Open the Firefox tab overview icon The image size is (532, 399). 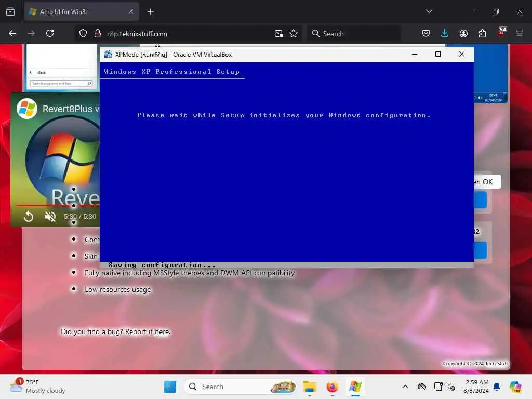10,12
